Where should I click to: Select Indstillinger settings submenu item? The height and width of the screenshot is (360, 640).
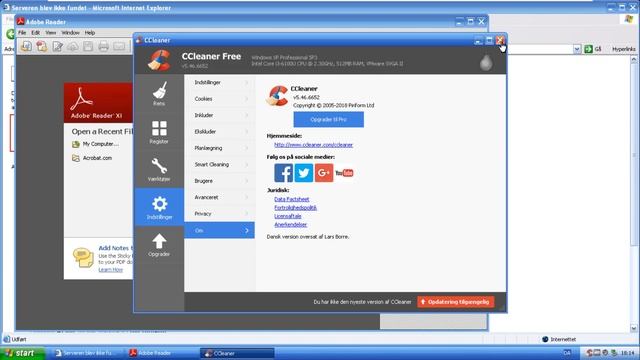(220, 82)
